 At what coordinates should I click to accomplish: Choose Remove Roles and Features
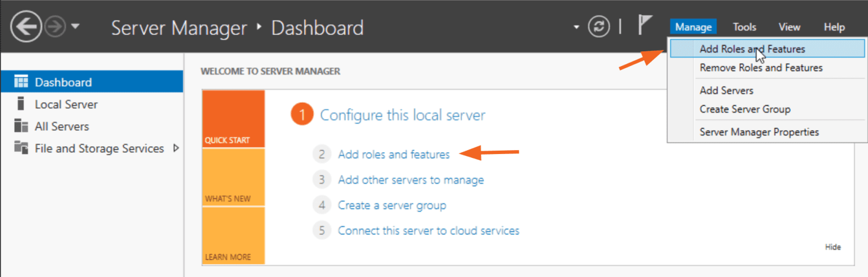tap(761, 68)
